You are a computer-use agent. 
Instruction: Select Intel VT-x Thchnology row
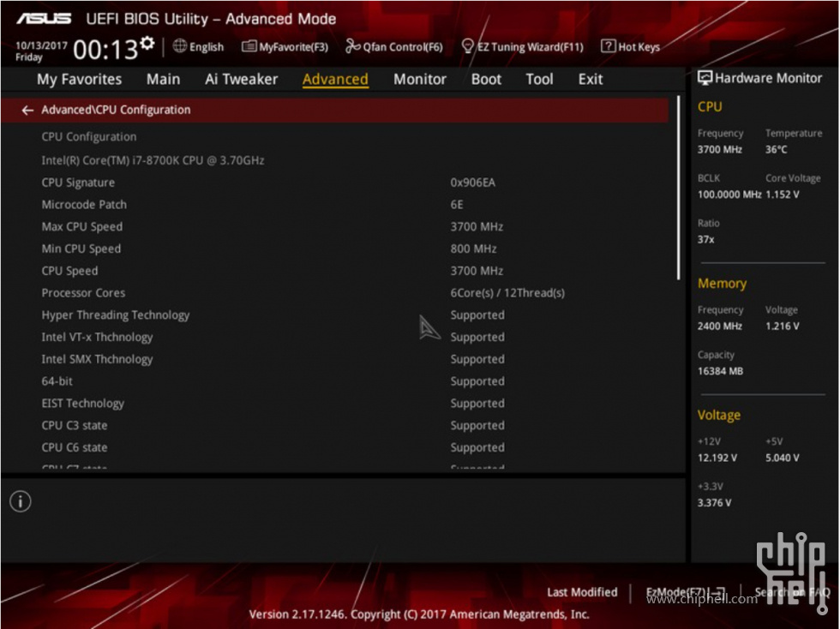(334, 337)
